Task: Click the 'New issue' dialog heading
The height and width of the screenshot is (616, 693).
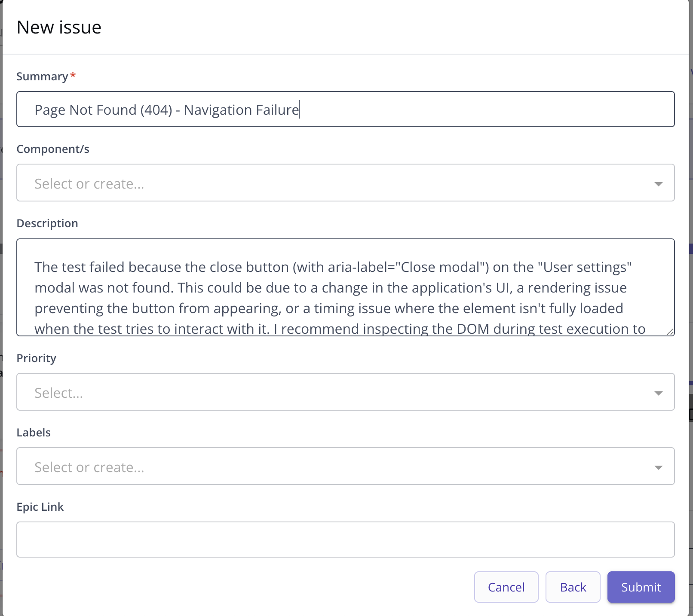Action: (59, 27)
